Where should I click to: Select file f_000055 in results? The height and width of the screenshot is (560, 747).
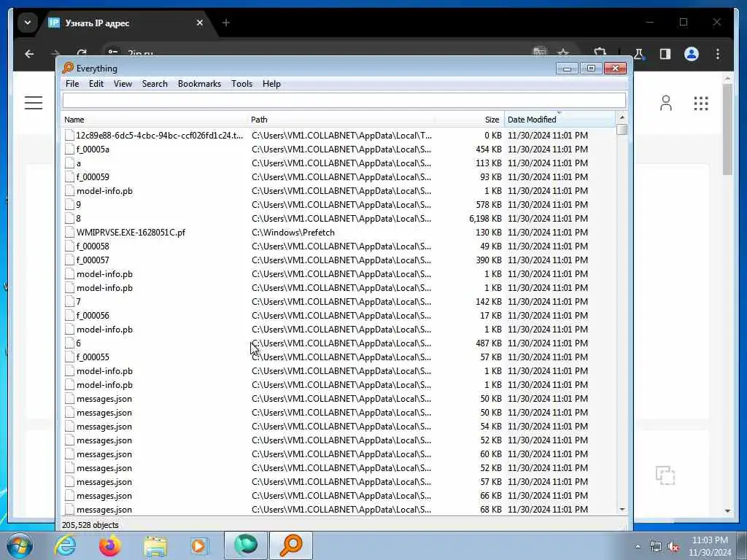coord(93,357)
